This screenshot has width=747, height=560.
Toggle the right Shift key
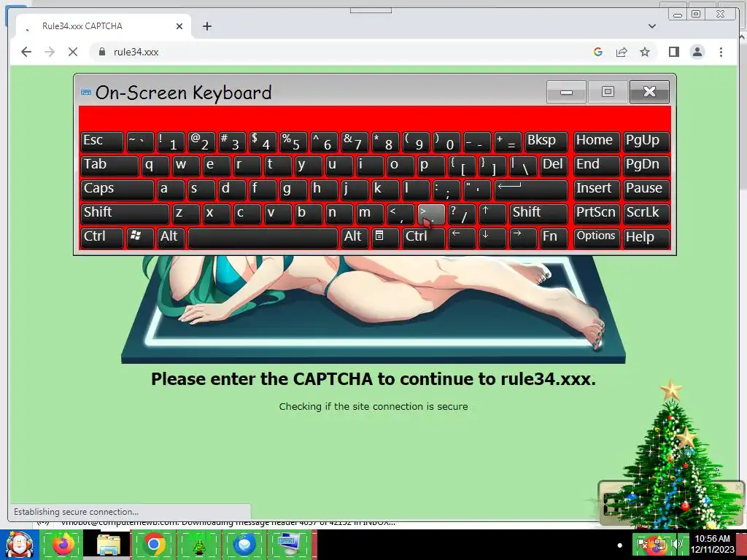(x=538, y=214)
